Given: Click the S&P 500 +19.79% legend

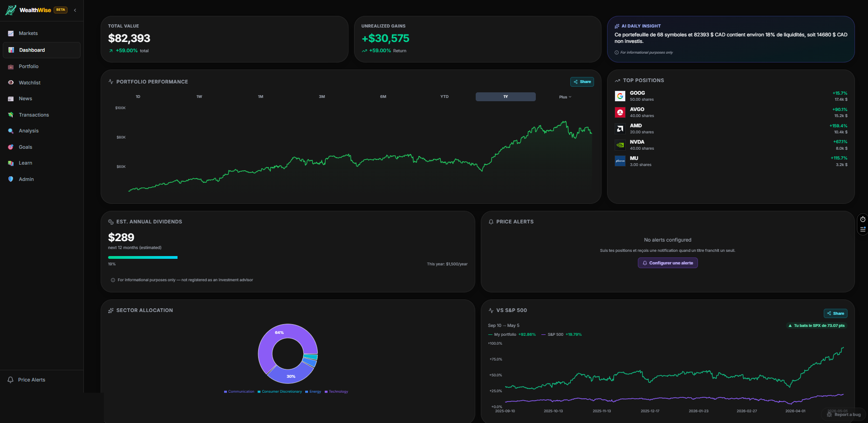Looking at the screenshot, I should click(561, 334).
